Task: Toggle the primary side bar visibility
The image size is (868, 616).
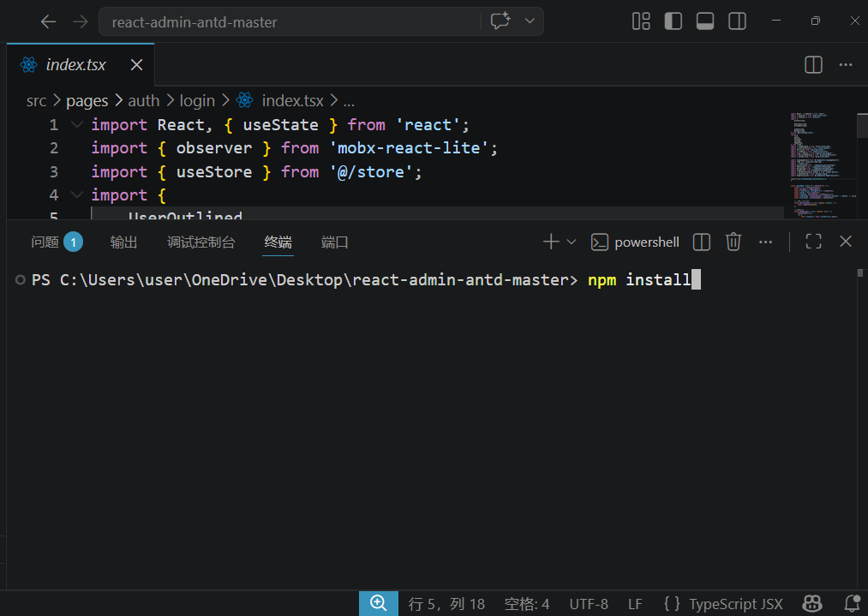Action: pos(673,21)
